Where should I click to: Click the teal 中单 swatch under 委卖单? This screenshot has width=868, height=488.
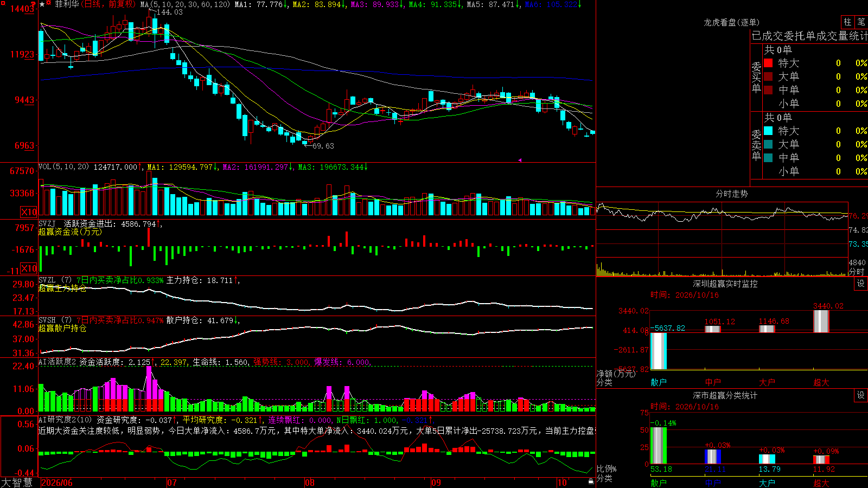[x=768, y=158]
